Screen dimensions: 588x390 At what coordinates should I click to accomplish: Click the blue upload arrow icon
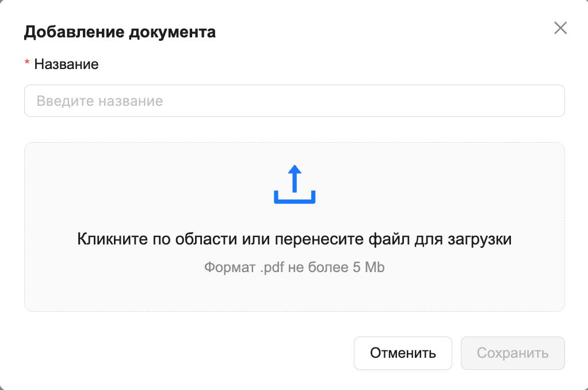295,185
